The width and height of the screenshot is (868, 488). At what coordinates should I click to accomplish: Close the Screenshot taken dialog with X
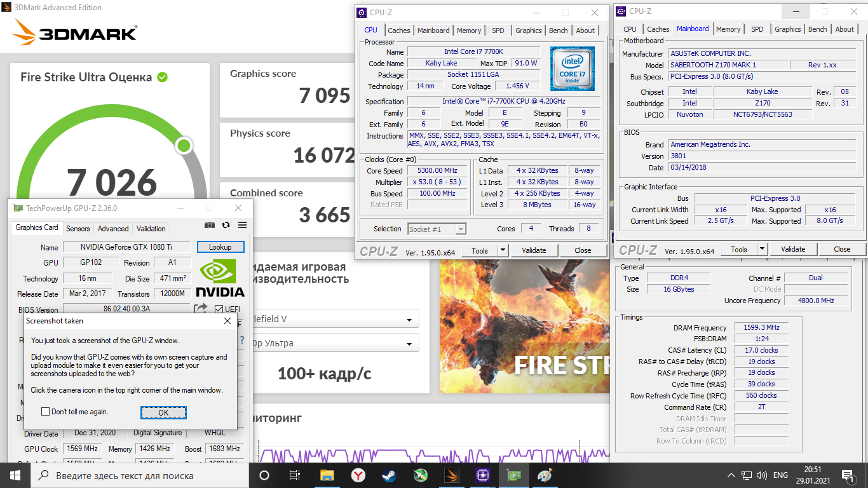[x=228, y=321]
